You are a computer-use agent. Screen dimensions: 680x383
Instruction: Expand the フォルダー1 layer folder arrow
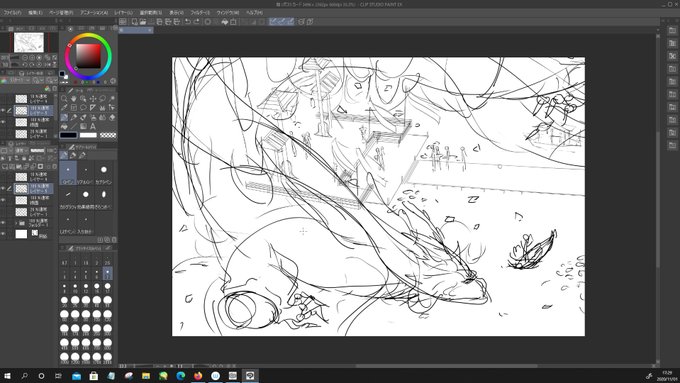click(16, 223)
